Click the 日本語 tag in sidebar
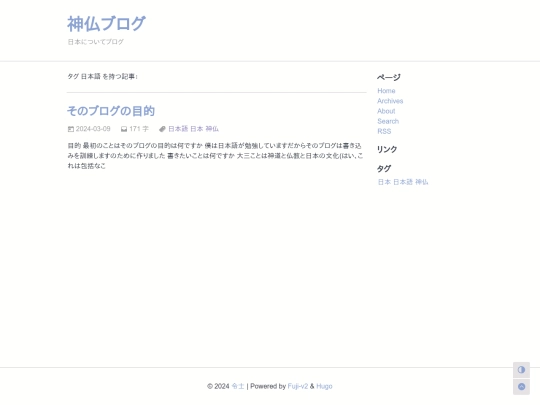The height and width of the screenshot is (405, 540). (x=403, y=182)
